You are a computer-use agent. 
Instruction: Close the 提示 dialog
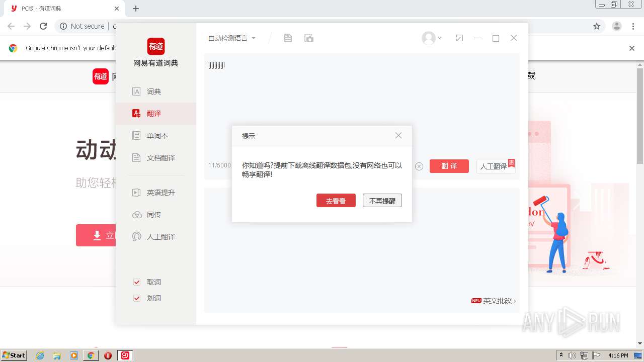(x=398, y=136)
